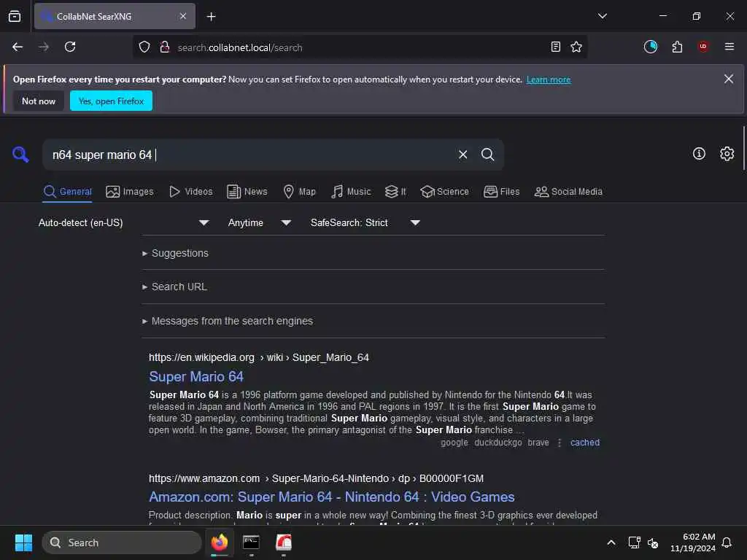
Task: Open the Firefox hamburger menu
Action: tap(729, 47)
